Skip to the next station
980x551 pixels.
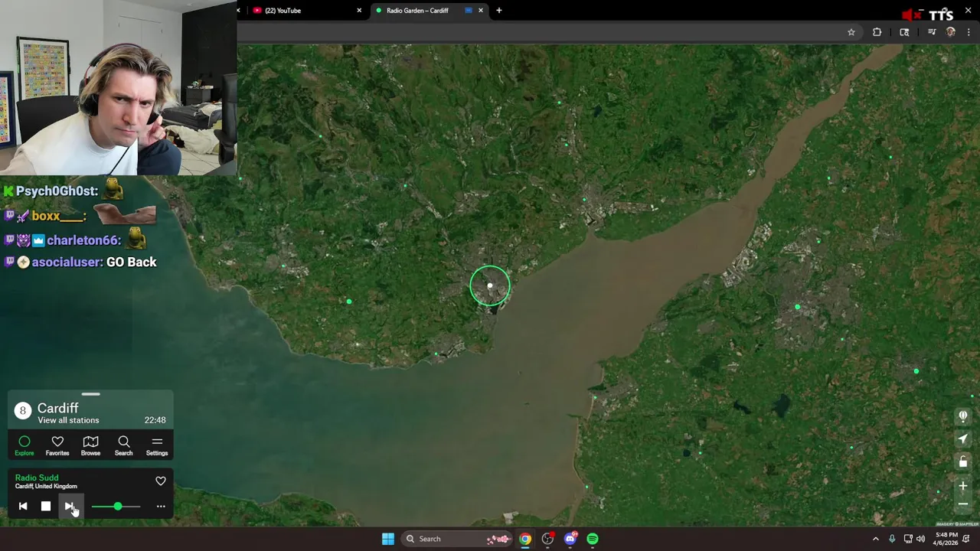coord(69,507)
